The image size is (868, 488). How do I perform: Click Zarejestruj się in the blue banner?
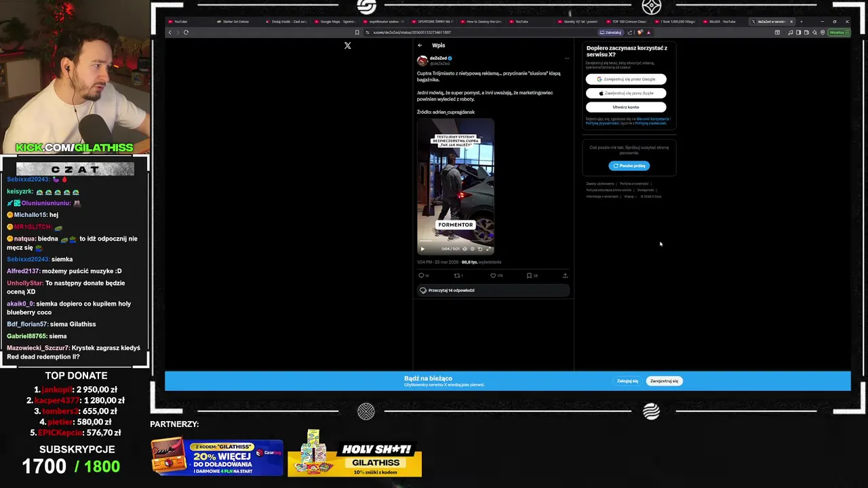[x=664, y=381]
